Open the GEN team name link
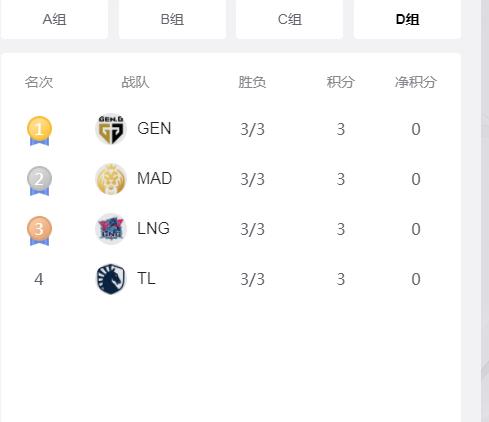The width and height of the screenshot is (489, 422). pyautogui.click(x=154, y=129)
